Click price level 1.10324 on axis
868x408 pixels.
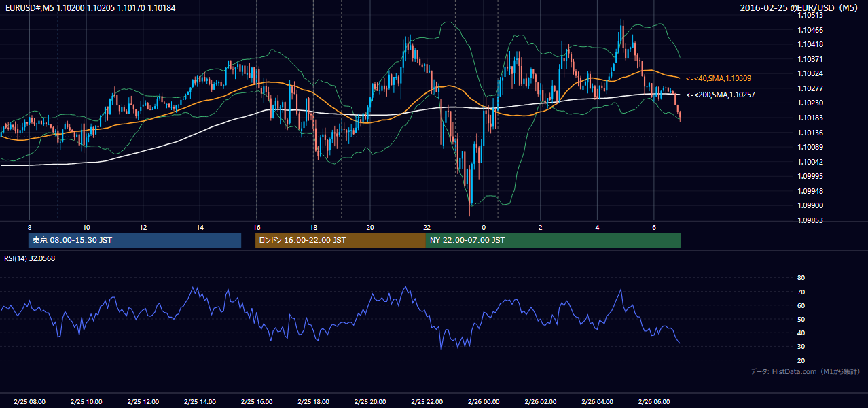(810, 74)
